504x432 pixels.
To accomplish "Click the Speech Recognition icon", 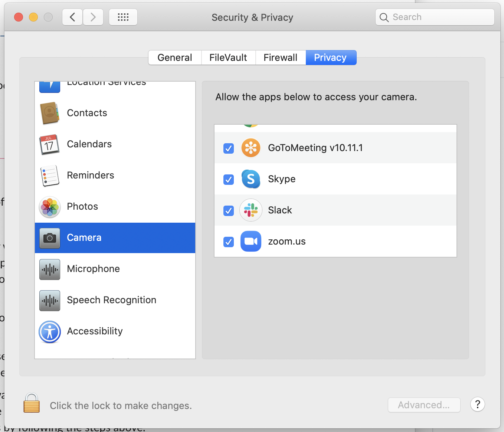I will [x=49, y=300].
